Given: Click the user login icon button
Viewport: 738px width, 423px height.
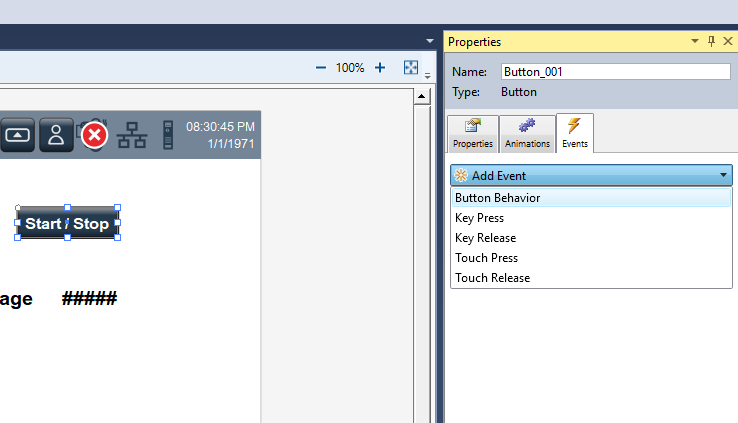Looking at the screenshot, I should (56, 135).
